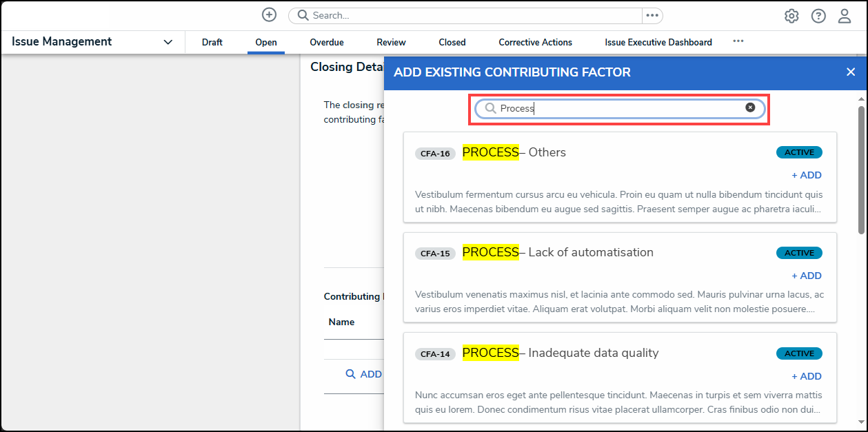Viewport: 868px width, 432px height.
Task: Click the magnifier icon inside the modal search field
Action: 489,108
